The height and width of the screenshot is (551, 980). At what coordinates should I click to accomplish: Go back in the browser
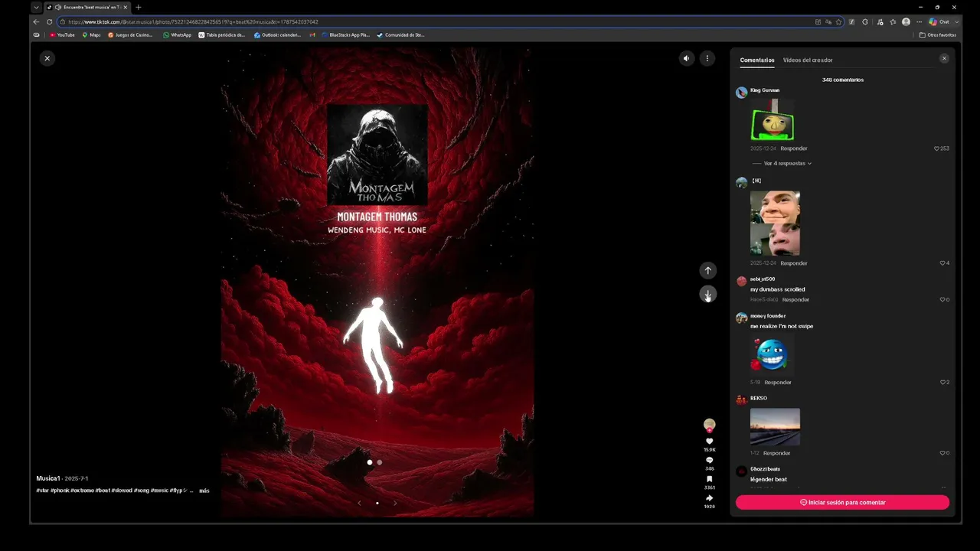click(36, 21)
